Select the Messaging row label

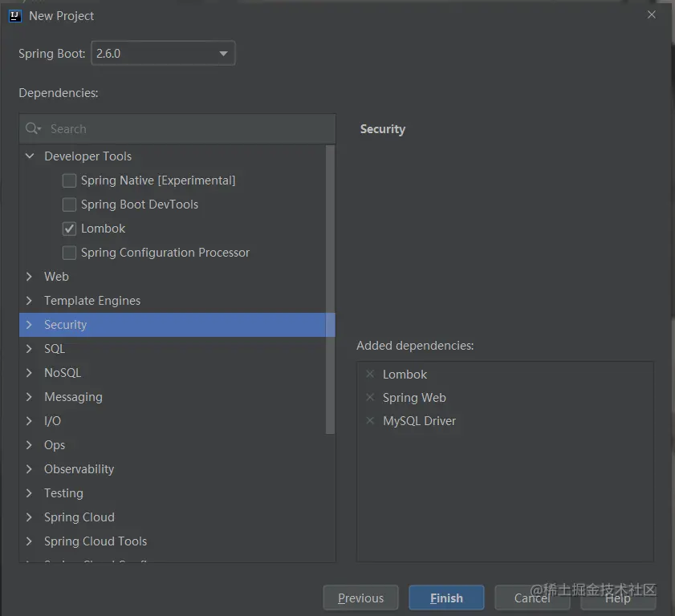tap(73, 397)
